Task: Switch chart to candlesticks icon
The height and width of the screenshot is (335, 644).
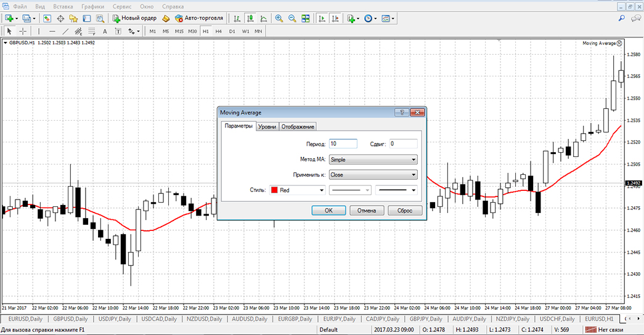Action: [x=250, y=18]
